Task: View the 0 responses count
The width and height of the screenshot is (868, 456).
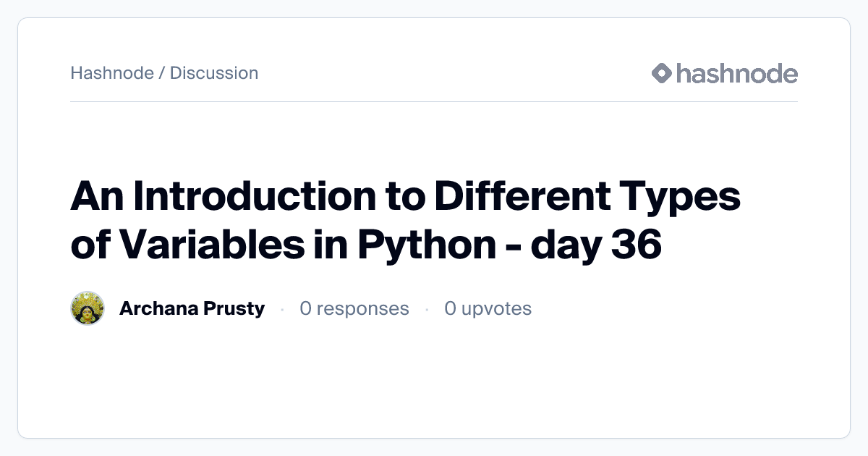Action: point(354,308)
